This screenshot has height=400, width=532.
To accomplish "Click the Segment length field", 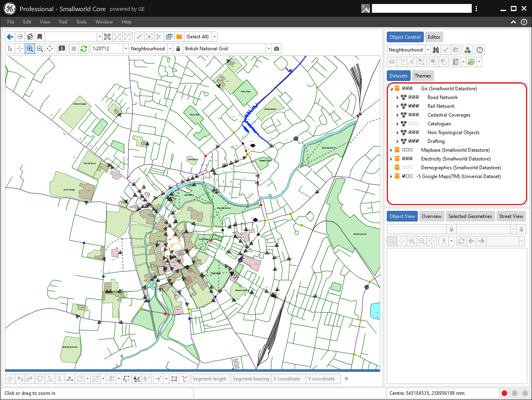I will [x=211, y=379].
